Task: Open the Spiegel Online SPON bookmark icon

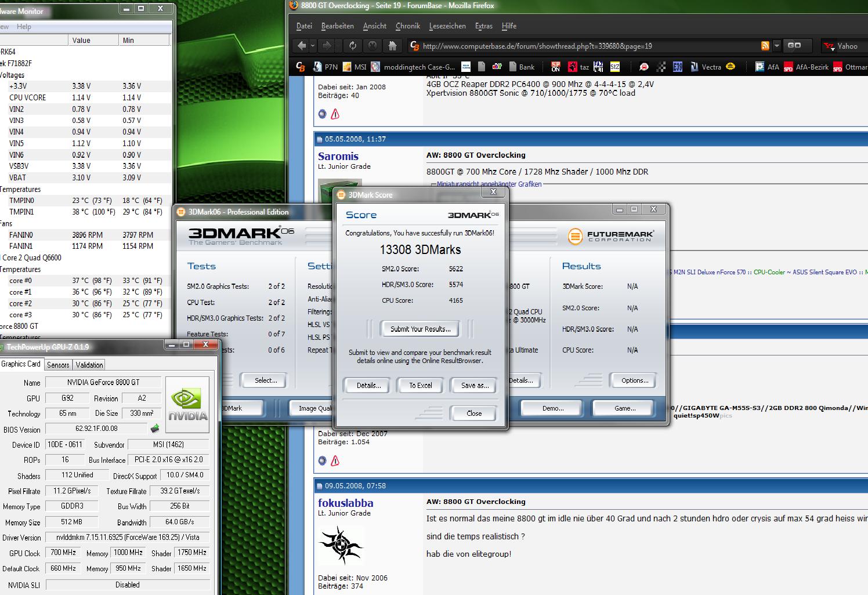Action: [555, 67]
